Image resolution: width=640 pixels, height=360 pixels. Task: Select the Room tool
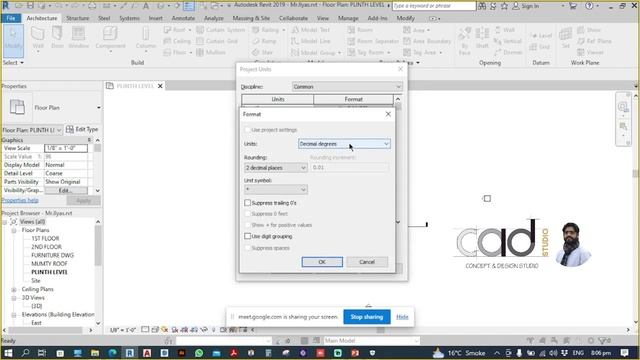pyautogui.click(x=360, y=30)
